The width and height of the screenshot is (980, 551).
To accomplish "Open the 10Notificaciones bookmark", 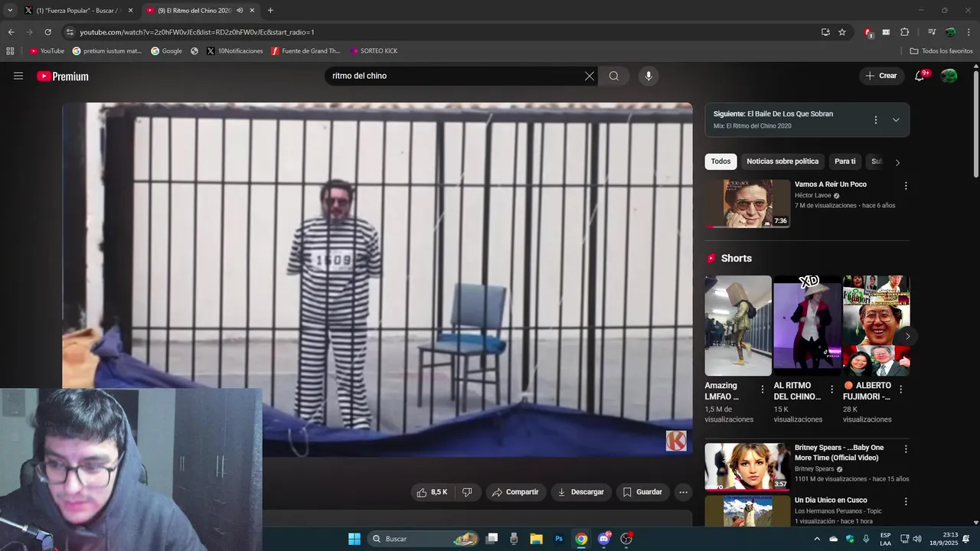I will click(234, 51).
